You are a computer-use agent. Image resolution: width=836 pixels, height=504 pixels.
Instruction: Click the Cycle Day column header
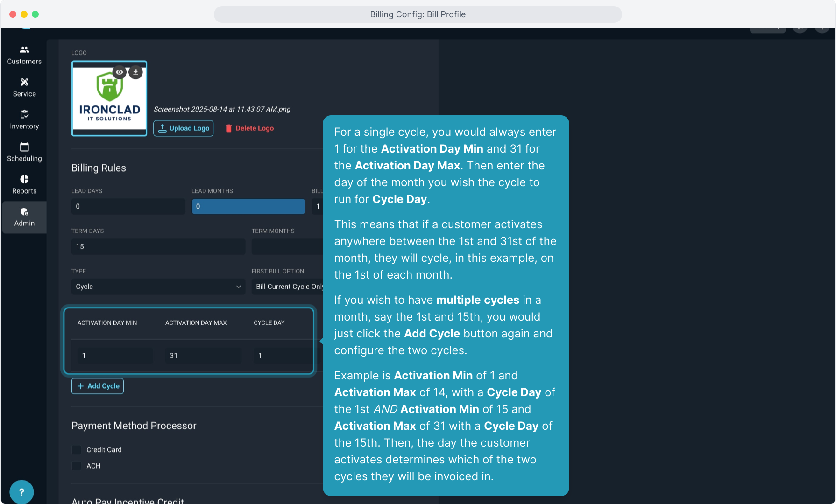point(269,323)
